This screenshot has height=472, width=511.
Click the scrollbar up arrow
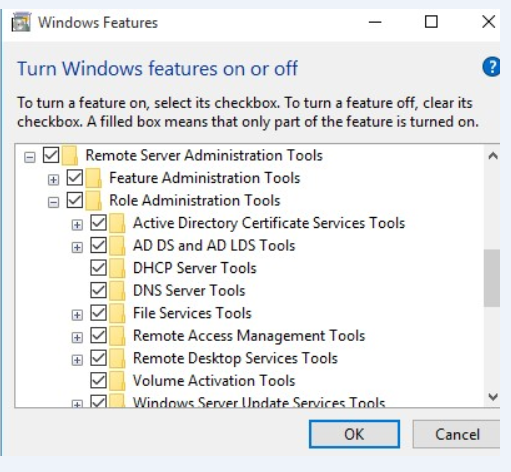pyautogui.click(x=493, y=156)
